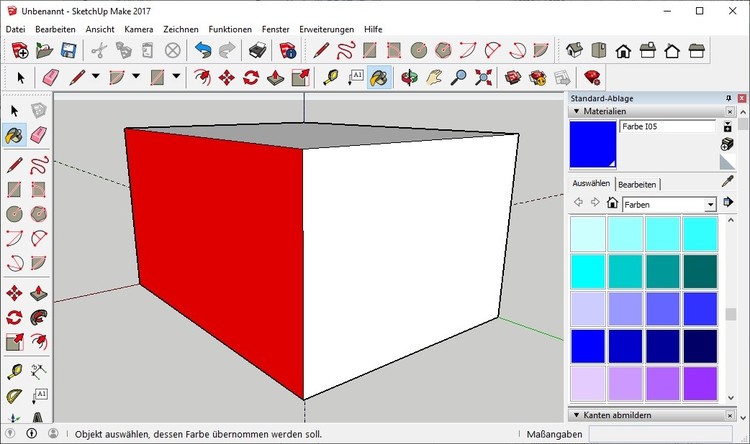Select the Rotate tool in top toolbar

[x=251, y=78]
